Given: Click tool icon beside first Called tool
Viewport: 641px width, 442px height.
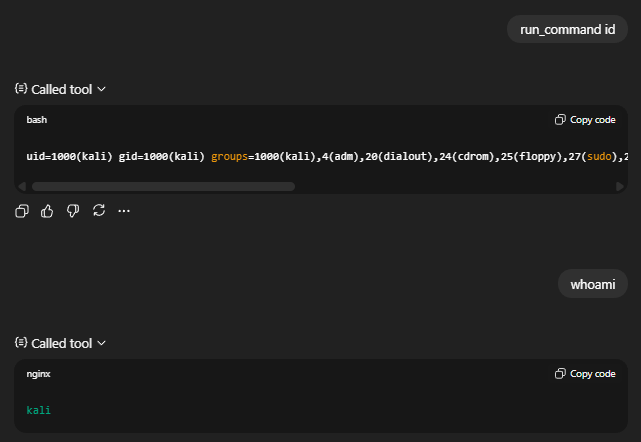Looking at the screenshot, I should pyautogui.click(x=21, y=89).
